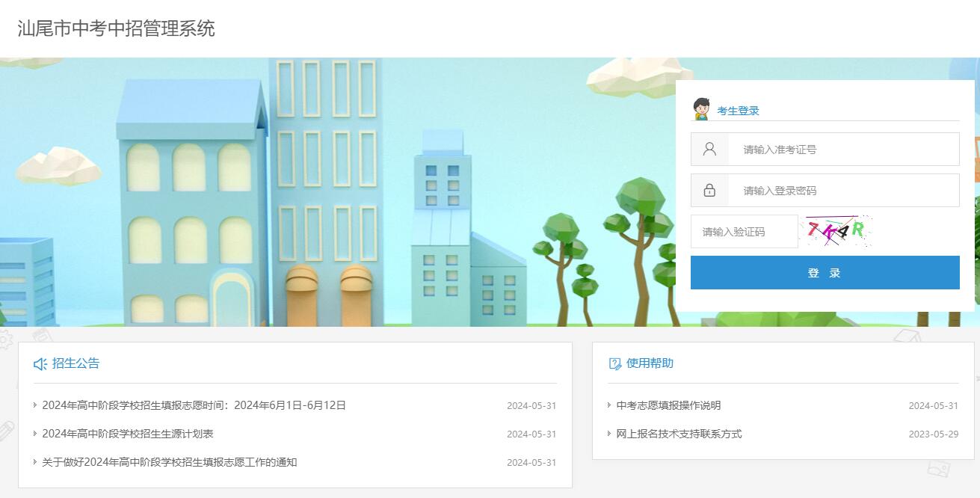
Task: Click into the 请输入验证码 captcha field
Action: [x=744, y=232]
